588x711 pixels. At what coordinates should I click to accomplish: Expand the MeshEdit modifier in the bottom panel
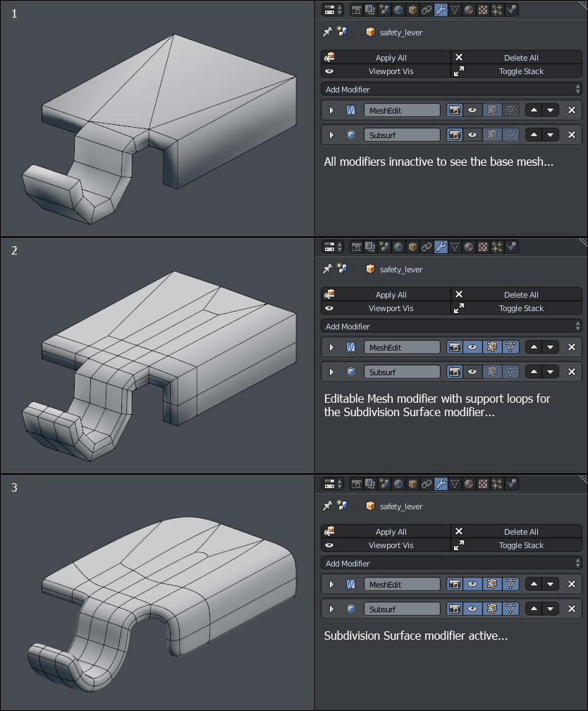coord(331,584)
